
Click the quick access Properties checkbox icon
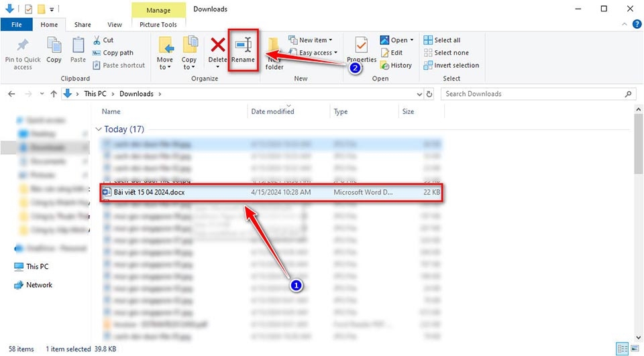click(x=29, y=9)
